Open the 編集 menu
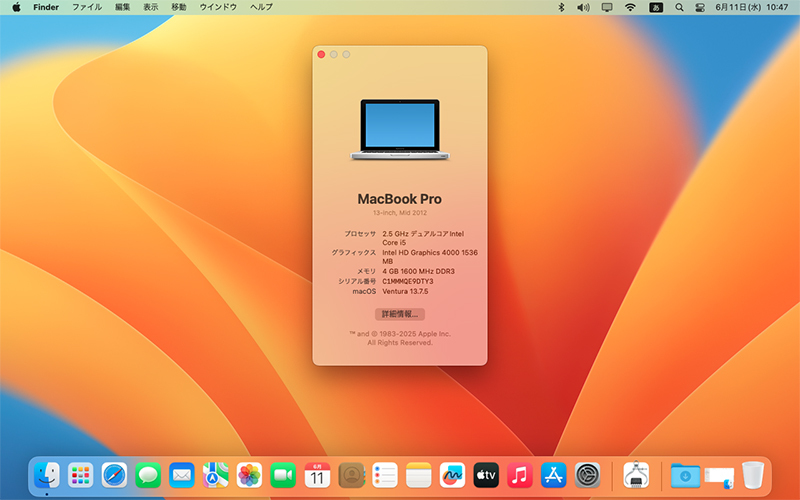800x500 pixels. tap(122, 7)
